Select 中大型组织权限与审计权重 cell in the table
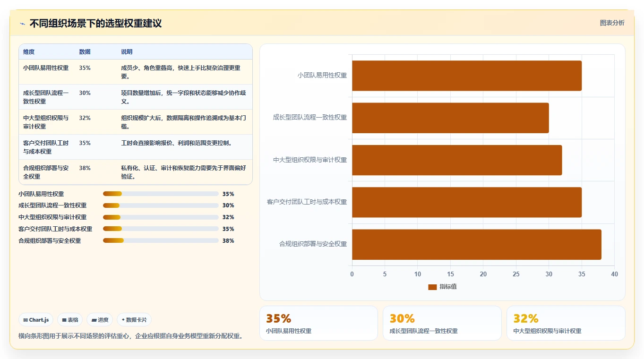644x359 pixels. point(46,122)
